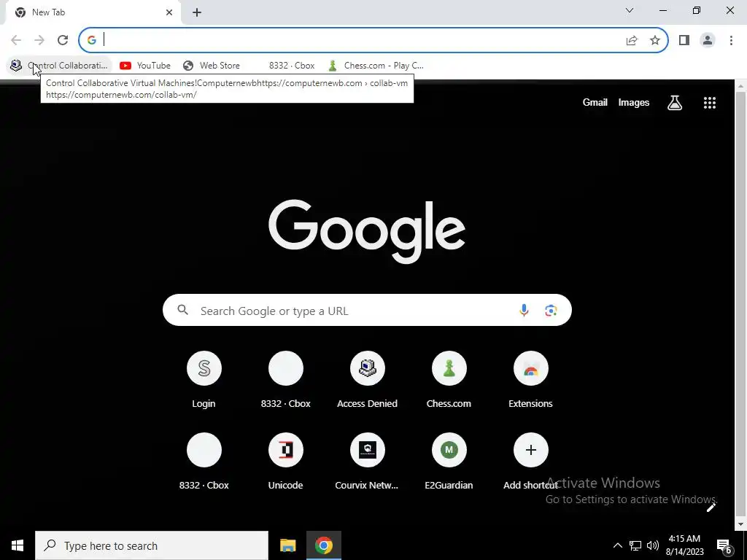Open Search Labs flask icon
The width and height of the screenshot is (747, 560).
pos(675,102)
